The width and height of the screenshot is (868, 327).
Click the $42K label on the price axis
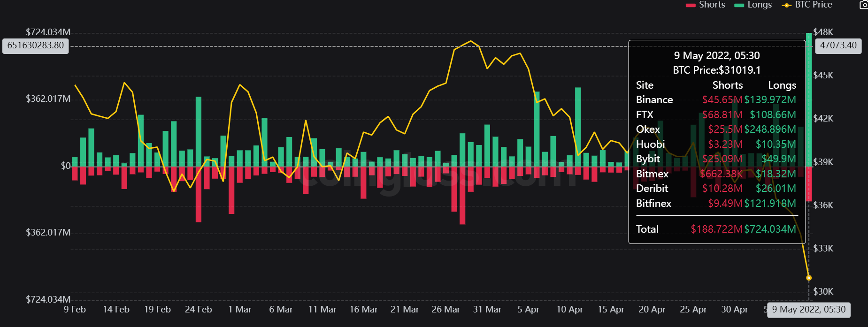tap(823, 118)
